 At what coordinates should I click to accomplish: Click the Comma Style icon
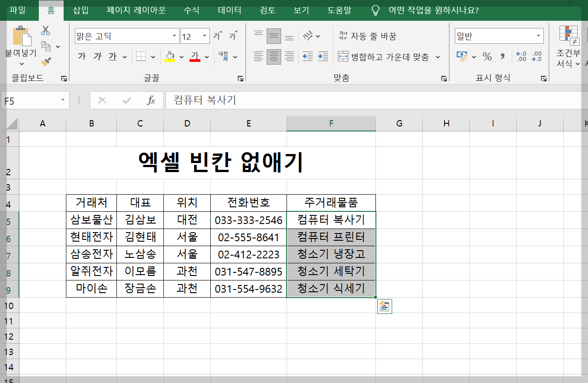coord(503,56)
